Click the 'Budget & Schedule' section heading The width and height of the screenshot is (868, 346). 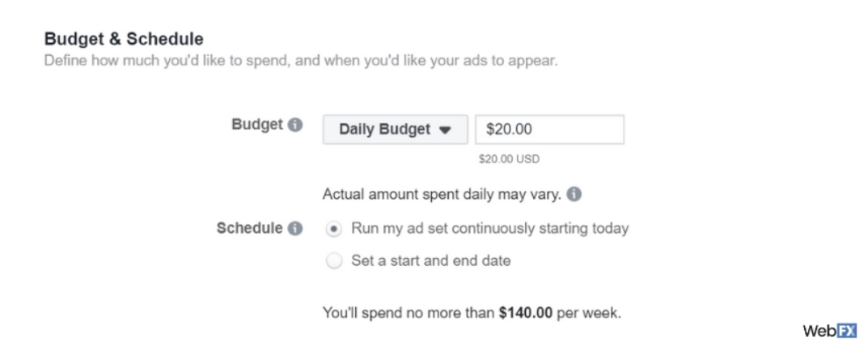click(123, 38)
